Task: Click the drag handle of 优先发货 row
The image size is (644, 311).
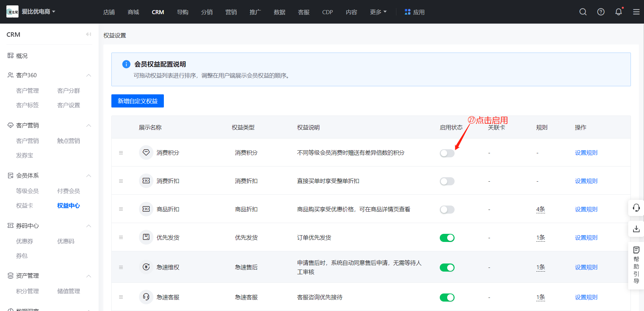Action: [121, 238]
